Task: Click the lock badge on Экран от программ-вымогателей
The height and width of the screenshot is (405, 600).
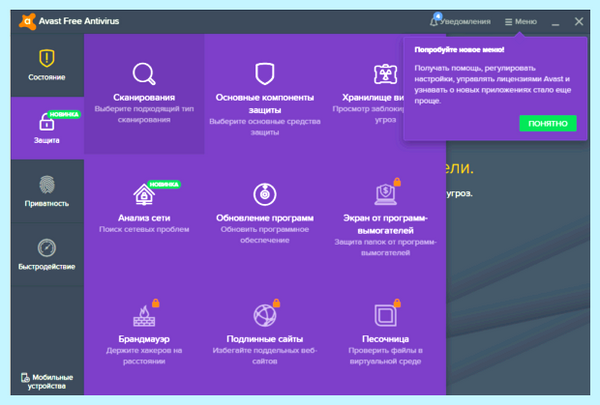Action: click(x=397, y=182)
